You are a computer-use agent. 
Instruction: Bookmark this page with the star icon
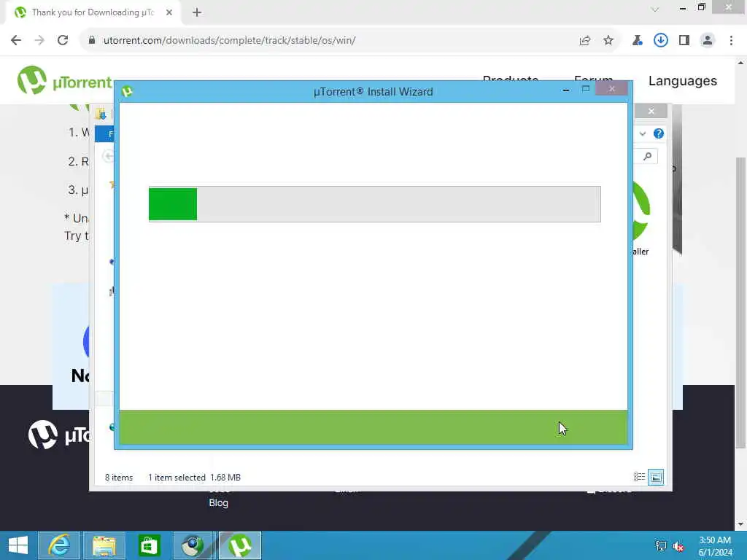tap(608, 41)
